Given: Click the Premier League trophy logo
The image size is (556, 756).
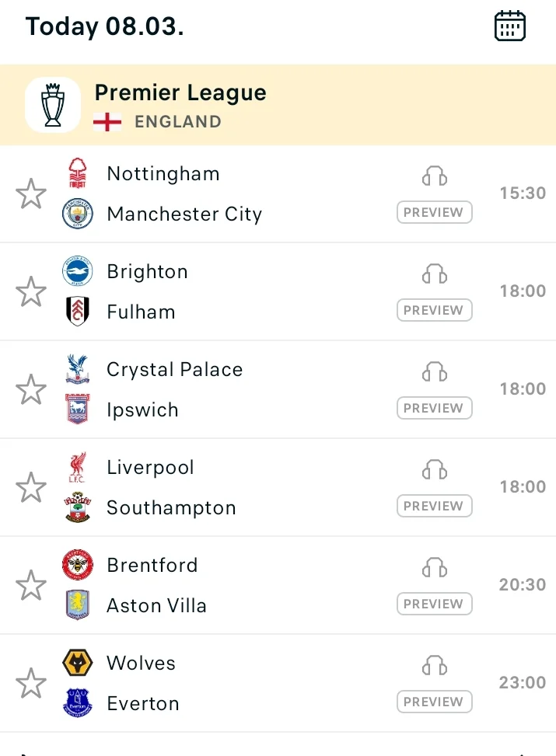Looking at the screenshot, I should point(53,105).
